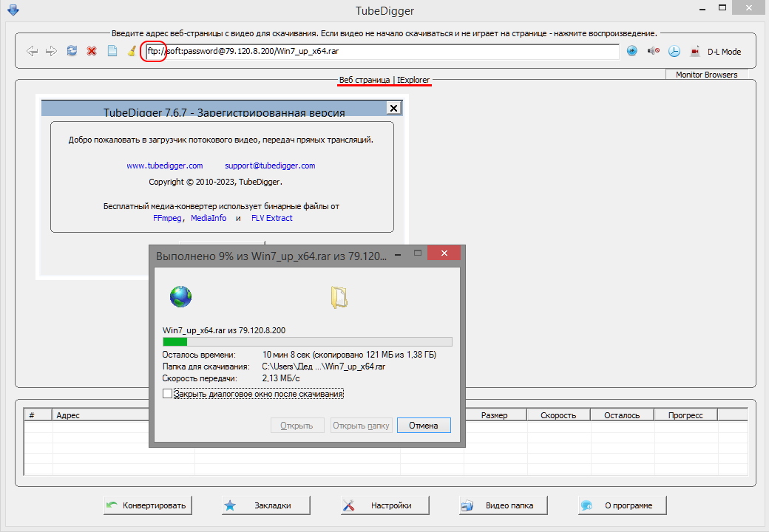Sort by the Размер column header
769x532 pixels.
click(x=495, y=415)
